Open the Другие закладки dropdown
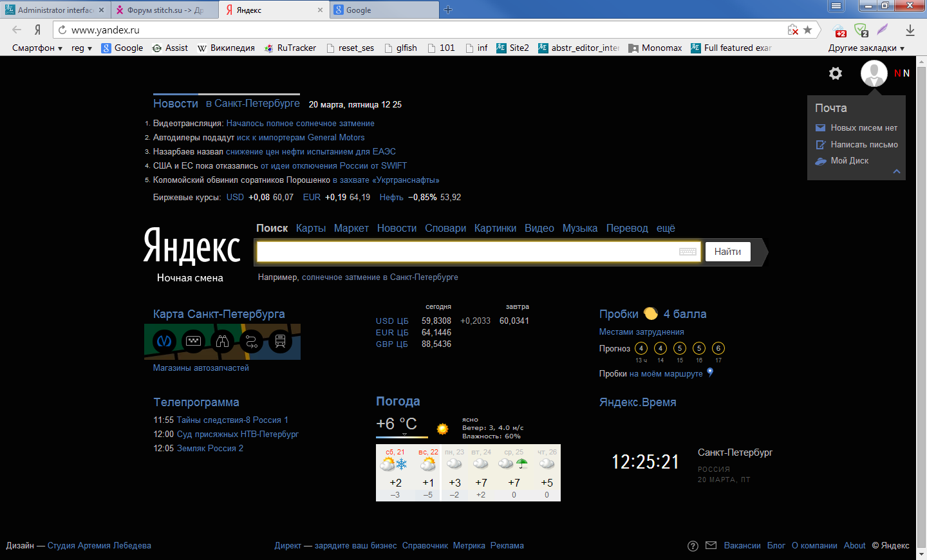927x560 pixels. (866, 48)
